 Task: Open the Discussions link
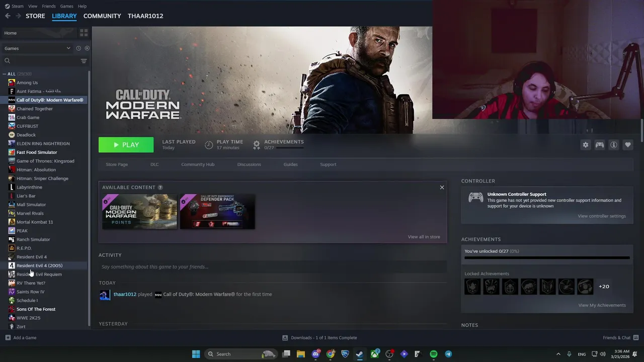[249, 164]
